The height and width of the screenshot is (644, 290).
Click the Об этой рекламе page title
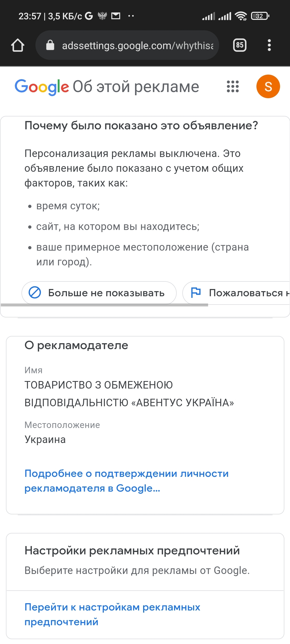(136, 87)
